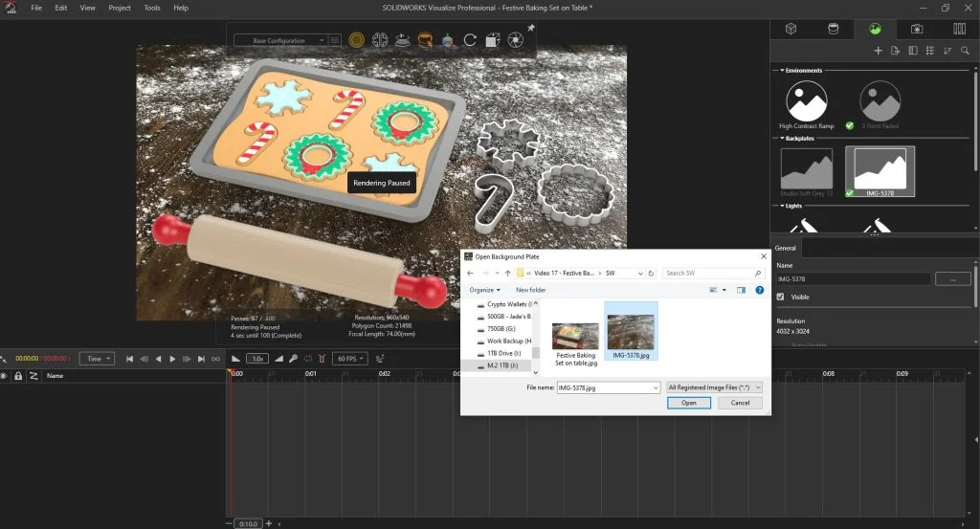Image resolution: width=980 pixels, height=529 pixels.
Task: Toggle the Visible checkbox for IMG-5378
Action: (781, 298)
